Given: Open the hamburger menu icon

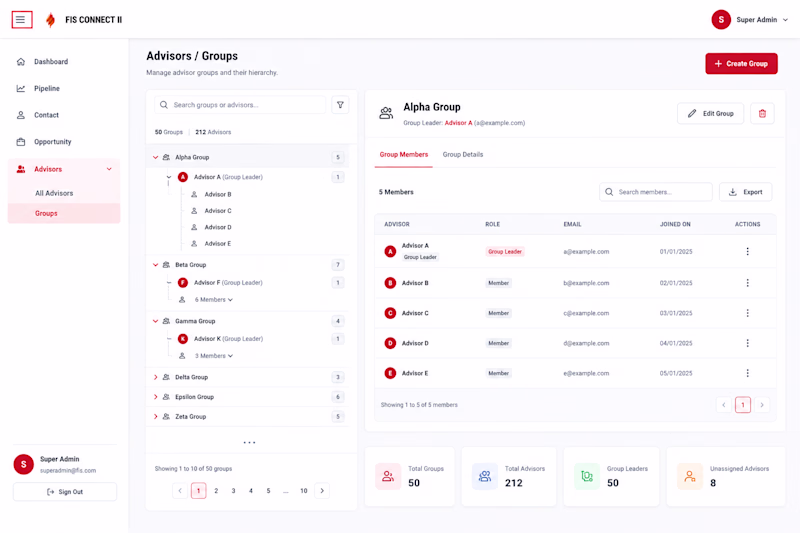Looking at the screenshot, I should coord(22,20).
